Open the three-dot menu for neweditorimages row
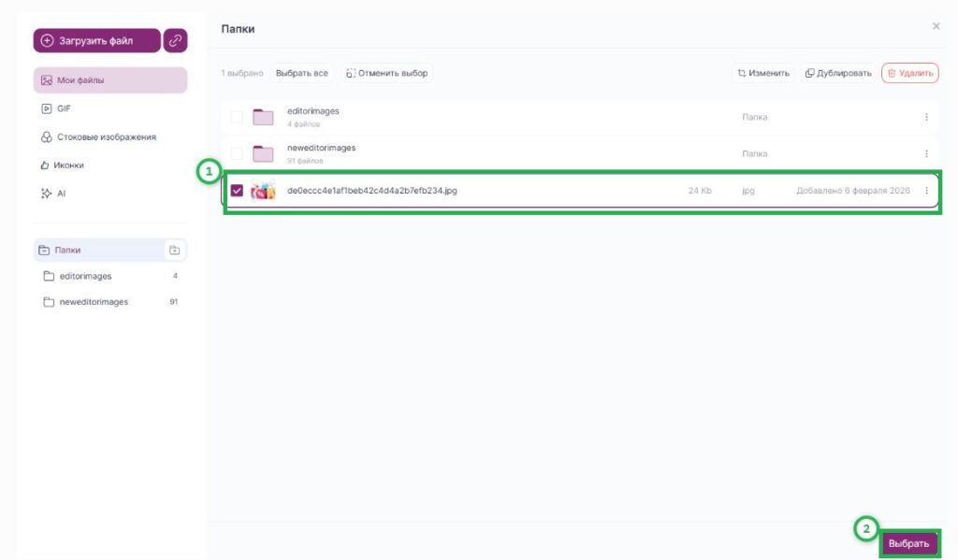 926,154
